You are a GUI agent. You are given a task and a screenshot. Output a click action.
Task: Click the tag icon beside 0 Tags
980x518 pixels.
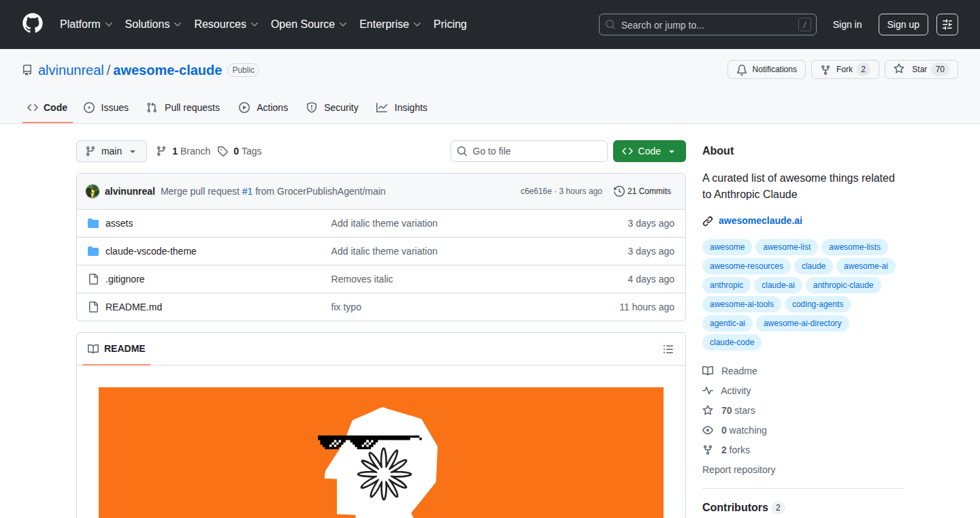click(223, 151)
